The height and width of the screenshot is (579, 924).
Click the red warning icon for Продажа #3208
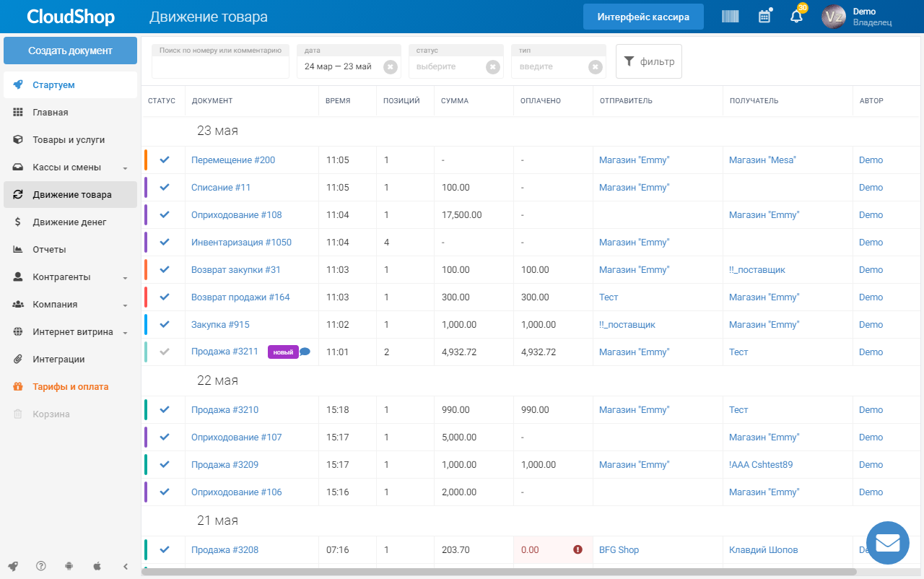(x=577, y=549)
